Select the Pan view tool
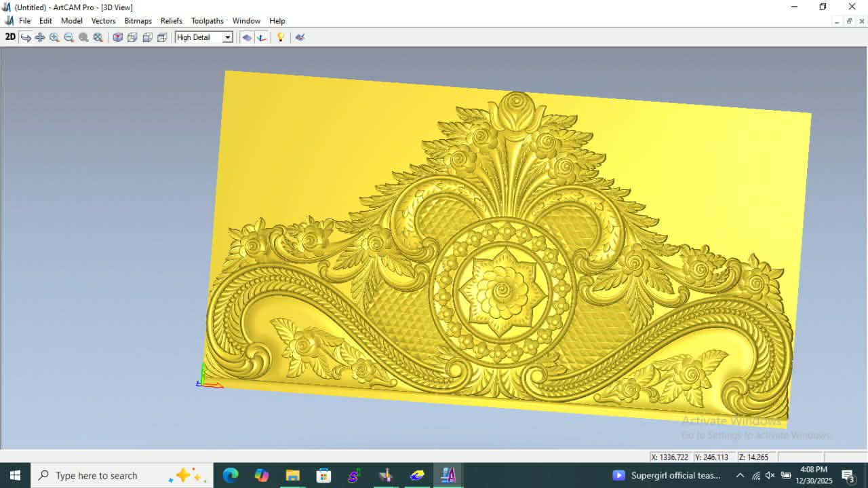The width and height of the screenshot is (868, 488). coord(40,37)
